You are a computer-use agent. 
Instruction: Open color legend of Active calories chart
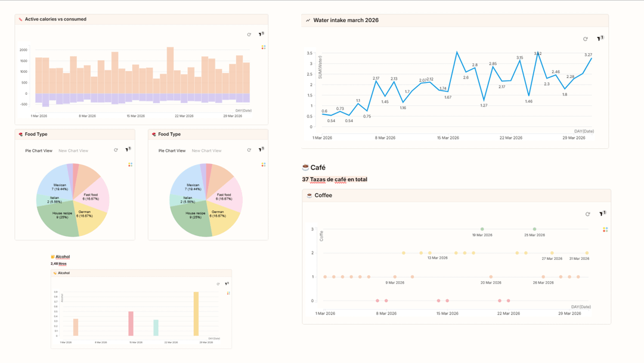coord(264,47)
